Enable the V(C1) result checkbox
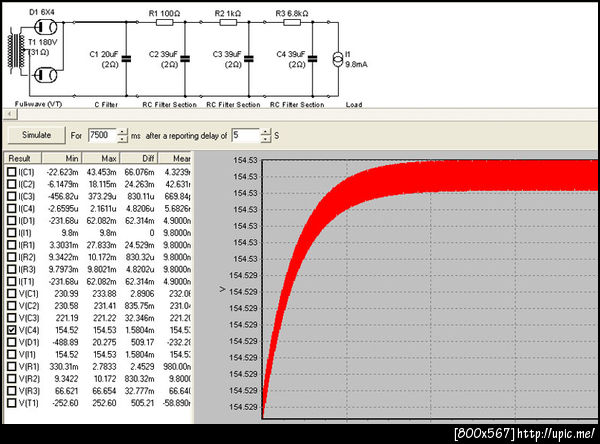The height and width of the screenshot is (444, 600). click(12, 294)
